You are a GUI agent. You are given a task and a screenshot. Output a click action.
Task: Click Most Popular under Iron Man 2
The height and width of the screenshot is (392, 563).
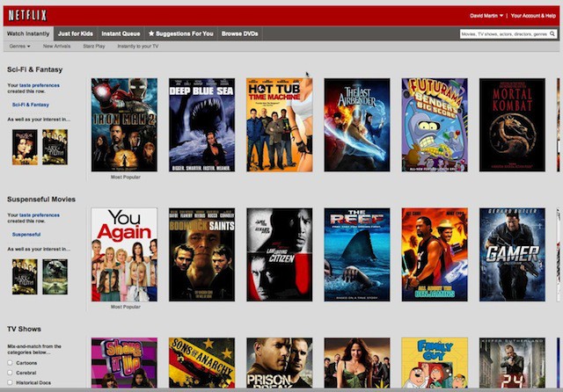click(125, 178)
